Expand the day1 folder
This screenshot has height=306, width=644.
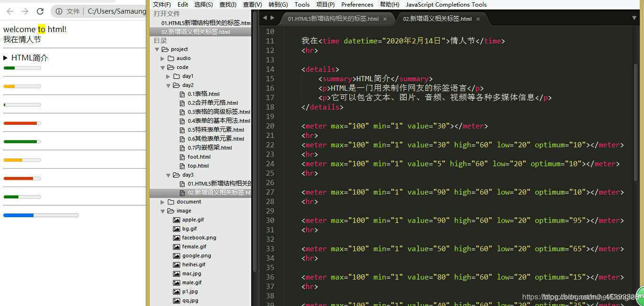click(169, 76)
